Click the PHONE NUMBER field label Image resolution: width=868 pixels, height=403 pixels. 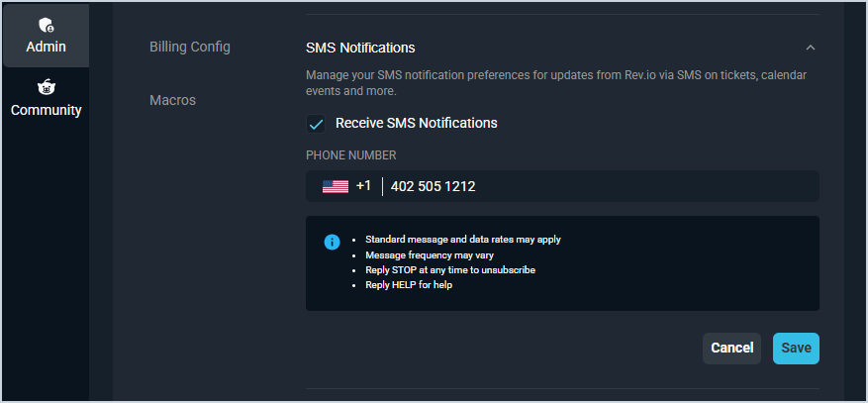pyautogui.click(x=351, y=155)
